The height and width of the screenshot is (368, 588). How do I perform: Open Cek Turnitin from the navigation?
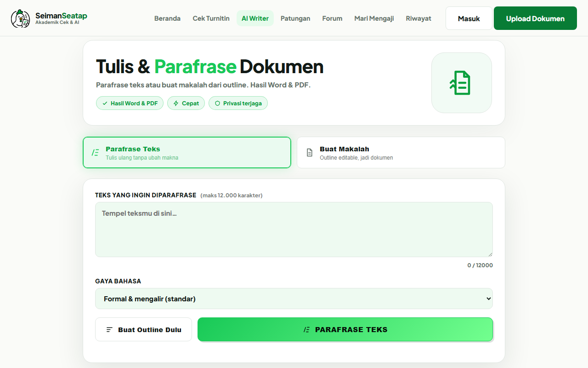click(x=211, y=18)
